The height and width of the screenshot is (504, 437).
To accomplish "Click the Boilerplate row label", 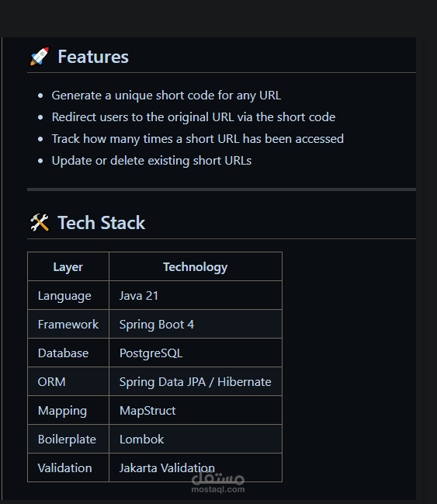I will coord(67,440).
